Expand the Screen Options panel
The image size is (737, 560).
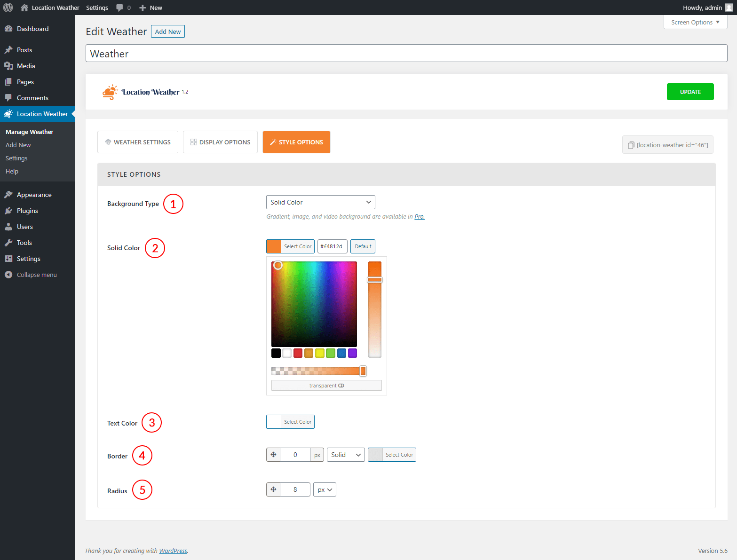point(695,22)
